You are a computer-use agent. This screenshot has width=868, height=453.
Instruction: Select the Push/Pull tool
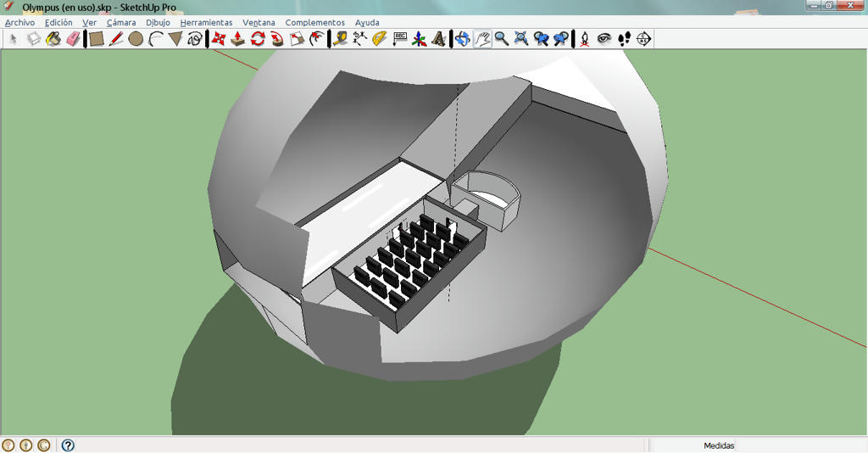tap(238, 39)
